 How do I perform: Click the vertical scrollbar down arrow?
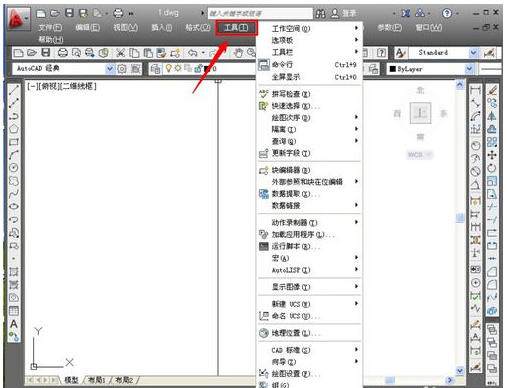pos(460,370)
